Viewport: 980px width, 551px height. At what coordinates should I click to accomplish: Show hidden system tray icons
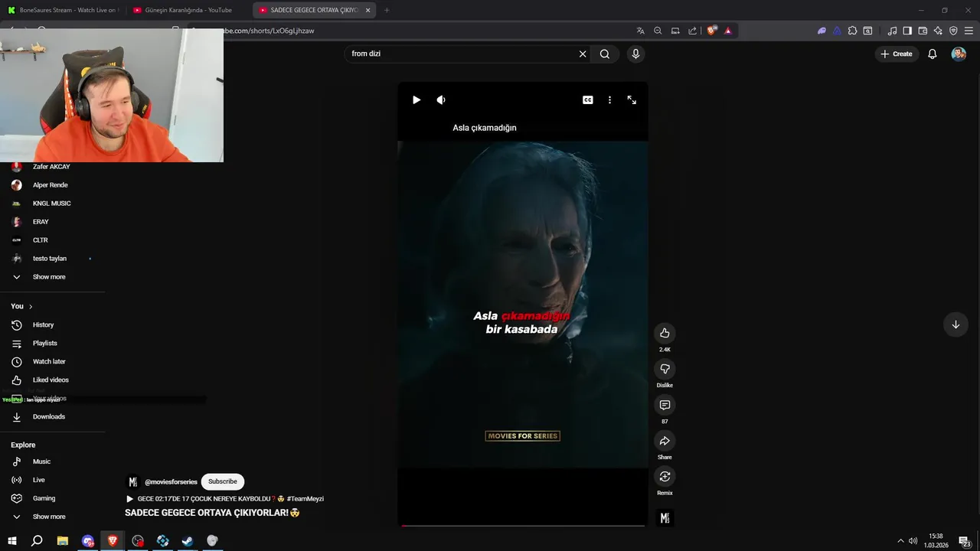pos(900,541)
